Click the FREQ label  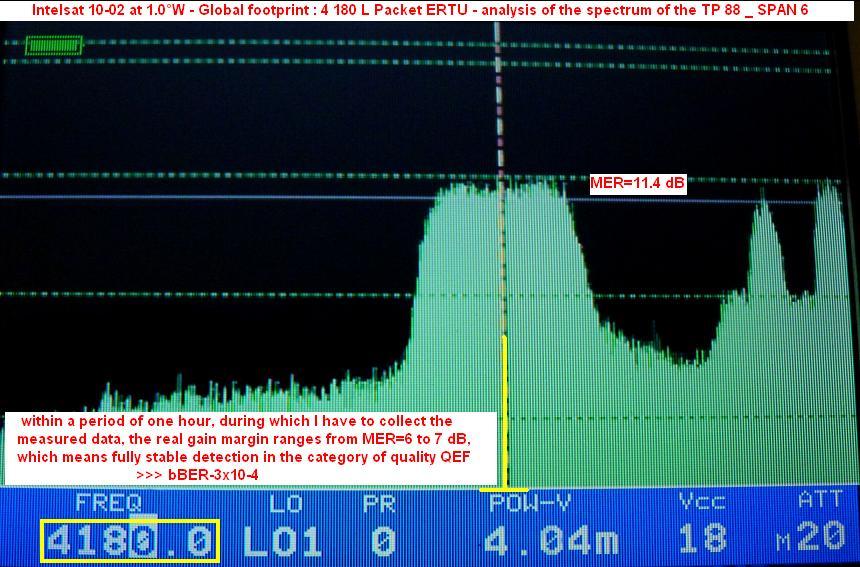(108, 502)
